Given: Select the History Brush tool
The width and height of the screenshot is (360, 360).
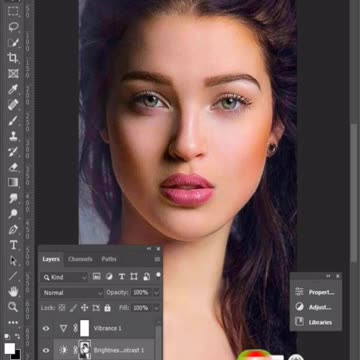Looking at the screenshot, I should 13,151.
